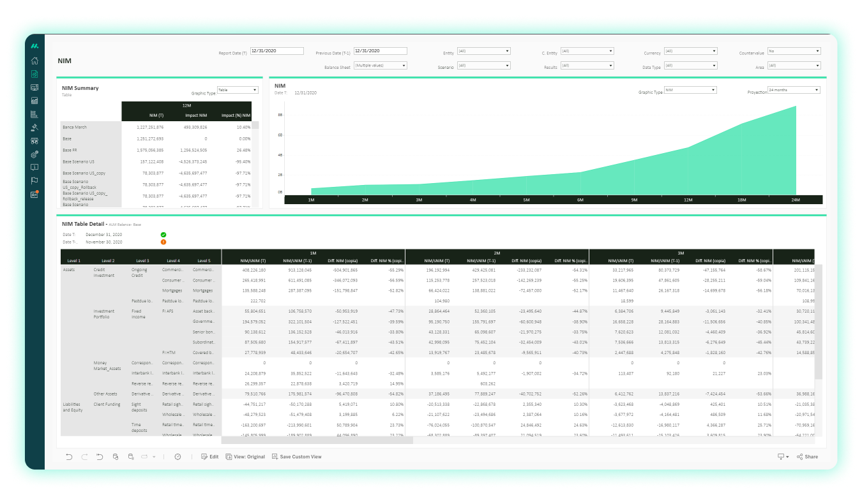Open the device preview monitor icon
This screenshot has height=504, width=862.
pyautogui.click(x=781, y=457)
